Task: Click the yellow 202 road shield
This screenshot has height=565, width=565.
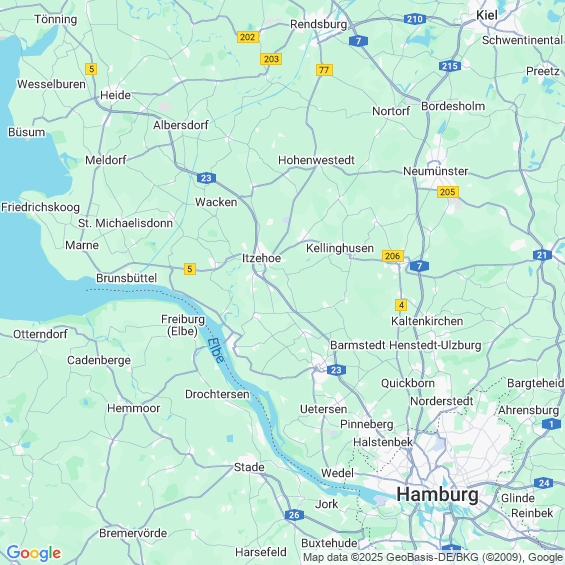Action: pos(248,37)
